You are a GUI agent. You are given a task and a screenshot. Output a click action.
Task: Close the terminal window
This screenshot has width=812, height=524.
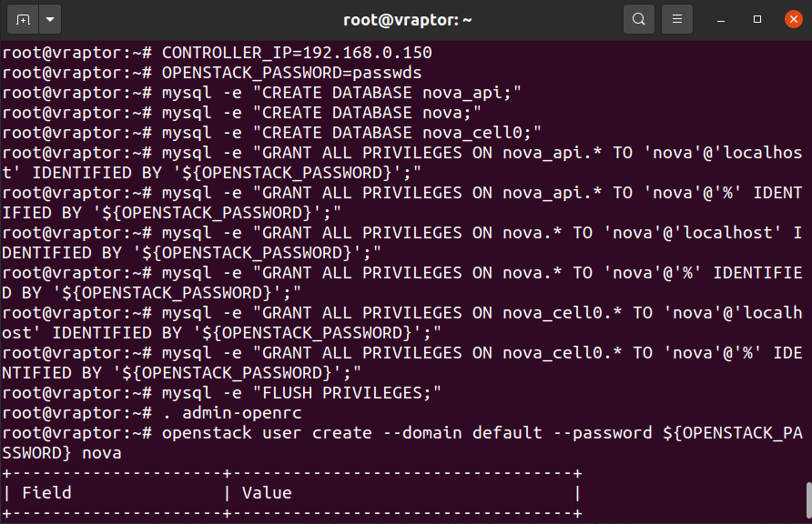tap(792, 19)
